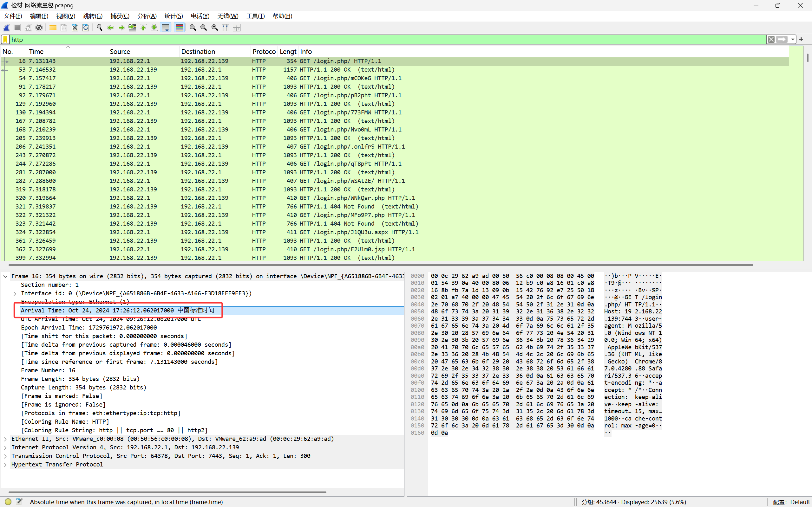The height and width of the screenshot is (507, 812).
Task: Collapse the Frame 16 tree node
Action: 5,276
